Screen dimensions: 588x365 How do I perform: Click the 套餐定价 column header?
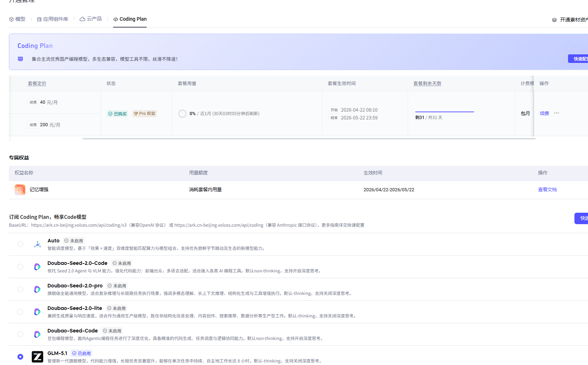[37, 84]
